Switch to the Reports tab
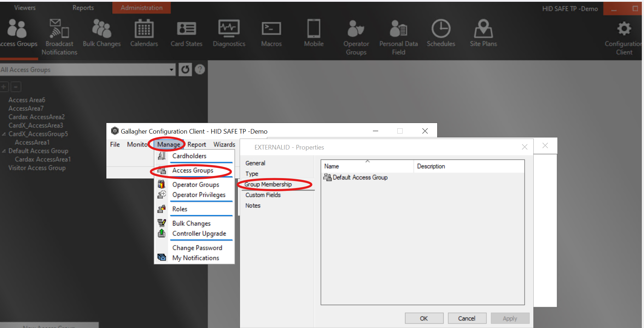 (83, 8)
